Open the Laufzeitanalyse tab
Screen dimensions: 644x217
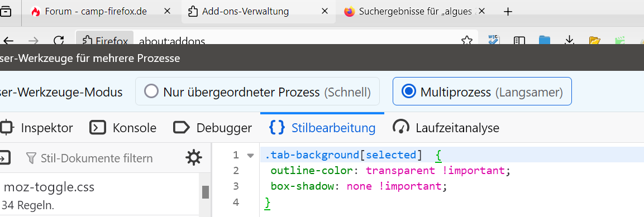click(x=446, y=128)
